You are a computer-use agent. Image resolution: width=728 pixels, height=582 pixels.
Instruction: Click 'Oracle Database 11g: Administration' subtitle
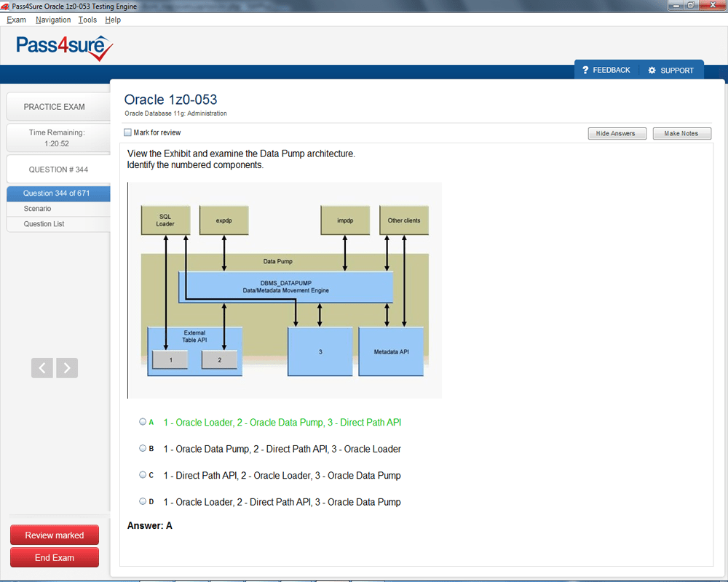(175, 113)
